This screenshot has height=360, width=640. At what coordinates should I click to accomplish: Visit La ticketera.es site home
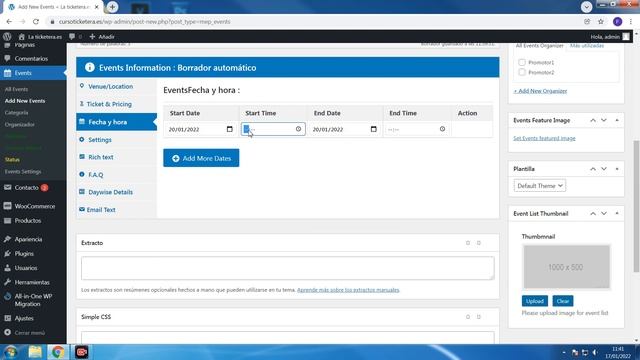click(x=40, y=37)
